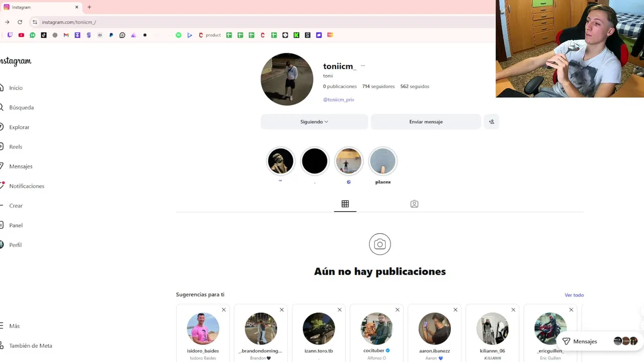Open Notificaciones in the sidebar
Image resolution: width=644 pixels, height=362 pixels.
[22, 186]
